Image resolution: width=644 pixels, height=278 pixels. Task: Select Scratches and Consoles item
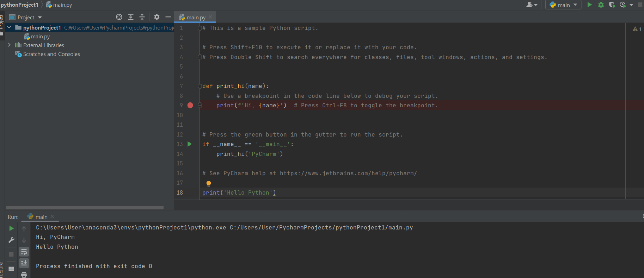tap(48, 54)
